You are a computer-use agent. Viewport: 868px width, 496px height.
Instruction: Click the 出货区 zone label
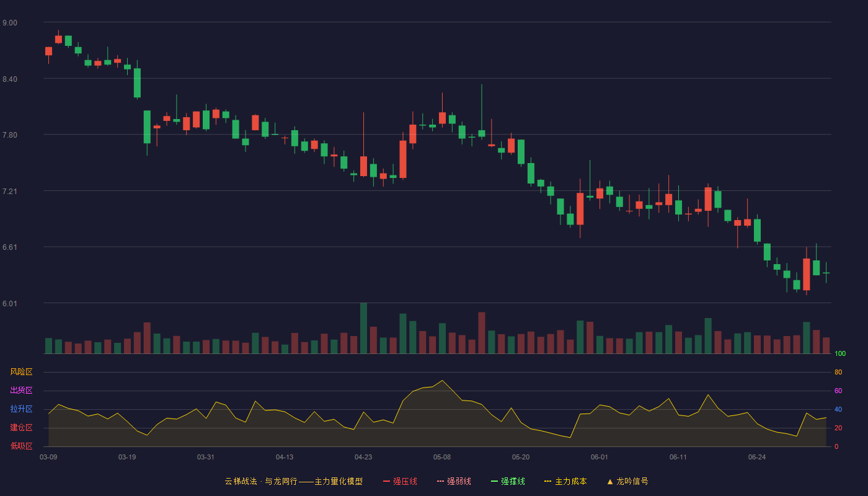(x=21, y=391)
